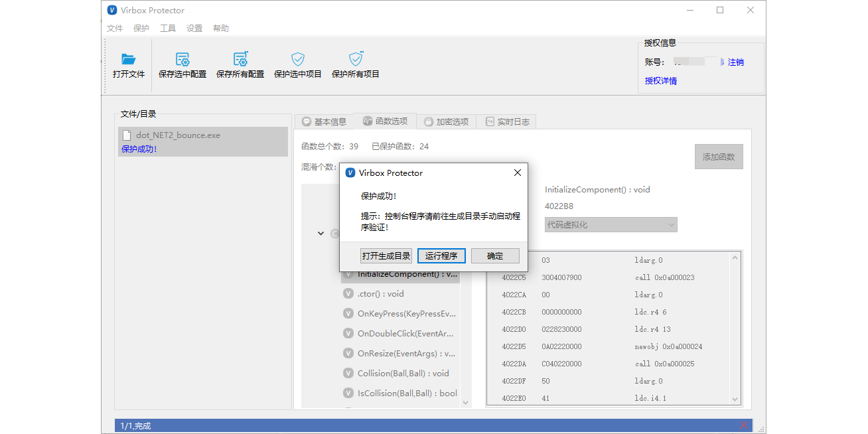This screenshot has width=868, height=434.
Task: Log out using the 注销 link
Action: tap(735, 61)
